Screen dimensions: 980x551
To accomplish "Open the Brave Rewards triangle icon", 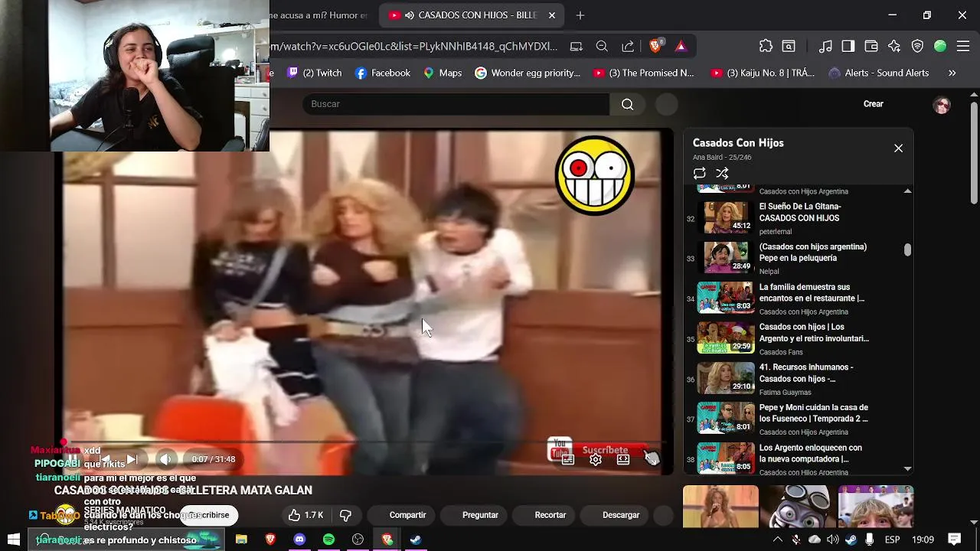I will point(681,46).
